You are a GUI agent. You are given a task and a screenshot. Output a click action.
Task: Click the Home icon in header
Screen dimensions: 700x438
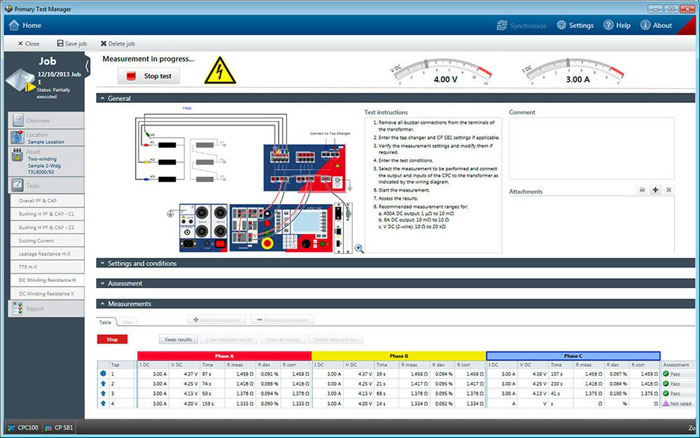12,25
